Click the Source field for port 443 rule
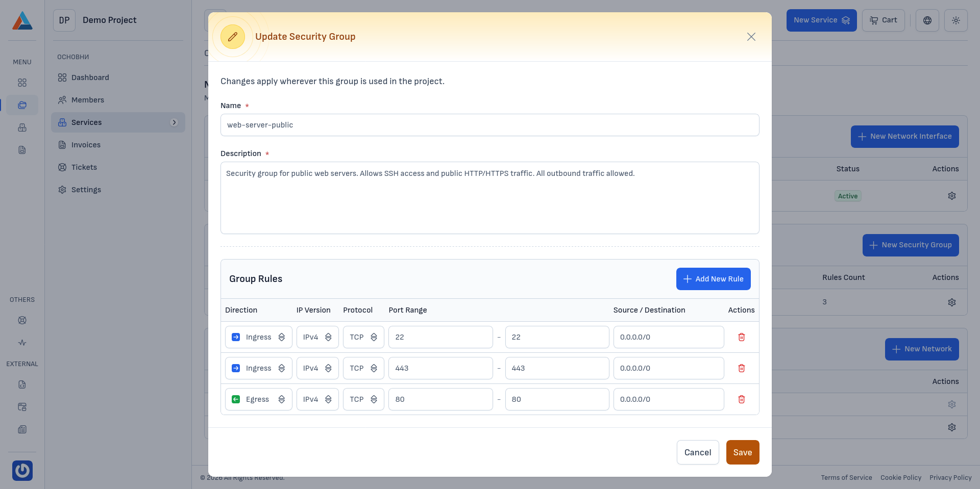This screenshot has width=980, height=489. 668,368
